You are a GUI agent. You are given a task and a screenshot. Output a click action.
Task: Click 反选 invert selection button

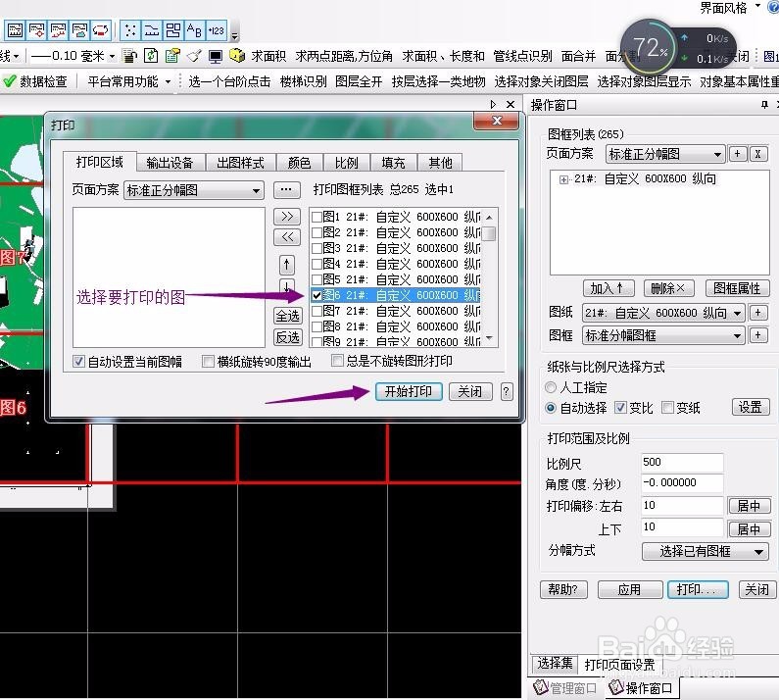click(x=288, y=337)
